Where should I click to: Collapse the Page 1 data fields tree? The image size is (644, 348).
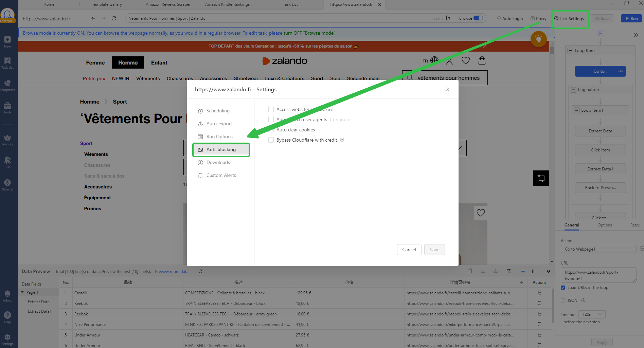point(23,292)
